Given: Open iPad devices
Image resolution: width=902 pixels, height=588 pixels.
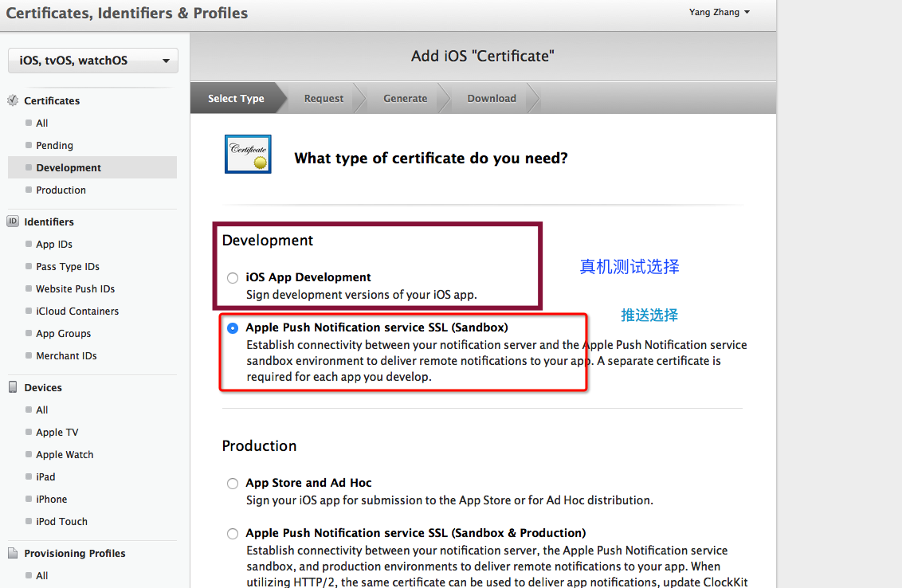Looking at the screenshot, I should point(45,477).
